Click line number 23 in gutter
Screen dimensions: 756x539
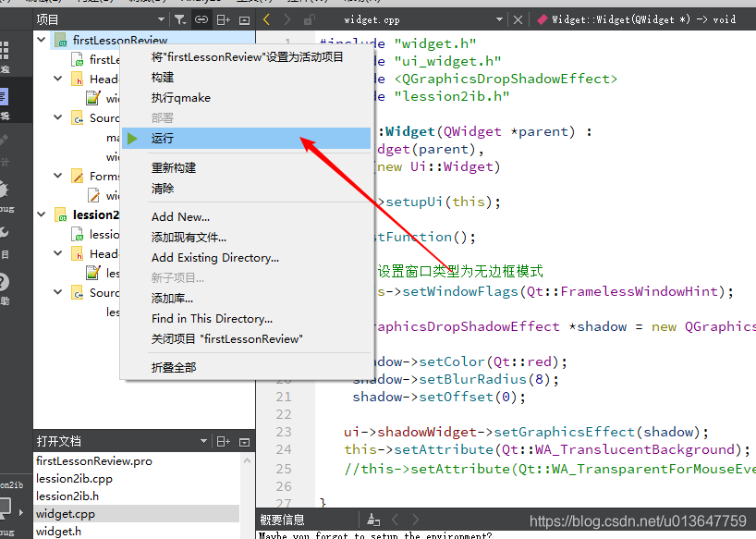coord(284,432)
